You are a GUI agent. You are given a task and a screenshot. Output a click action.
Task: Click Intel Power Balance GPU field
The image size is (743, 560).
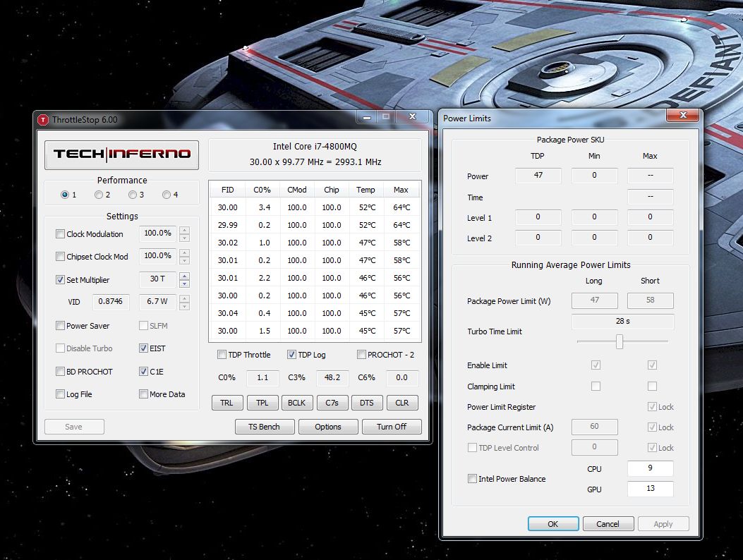[x=651, y=489]
